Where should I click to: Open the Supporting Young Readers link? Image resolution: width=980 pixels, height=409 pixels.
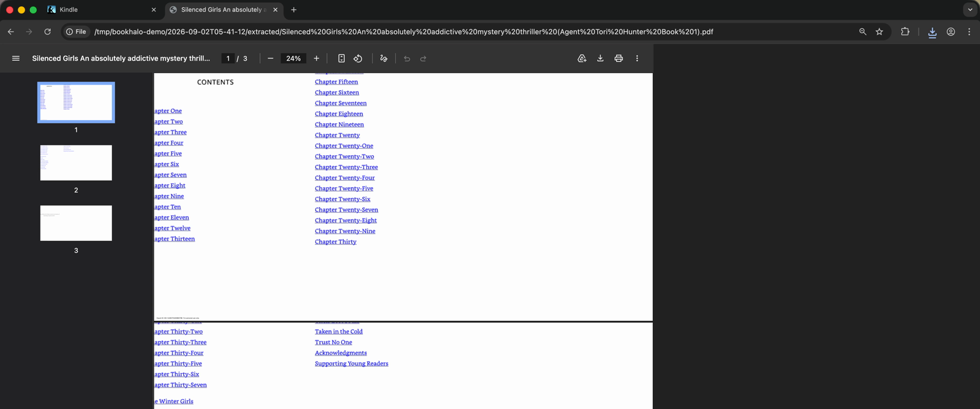352,364
